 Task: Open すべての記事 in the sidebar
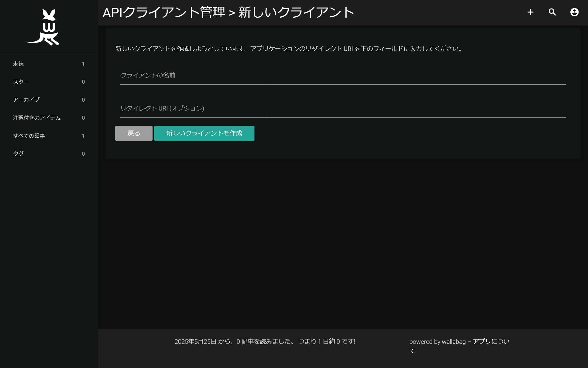point(29,136)
